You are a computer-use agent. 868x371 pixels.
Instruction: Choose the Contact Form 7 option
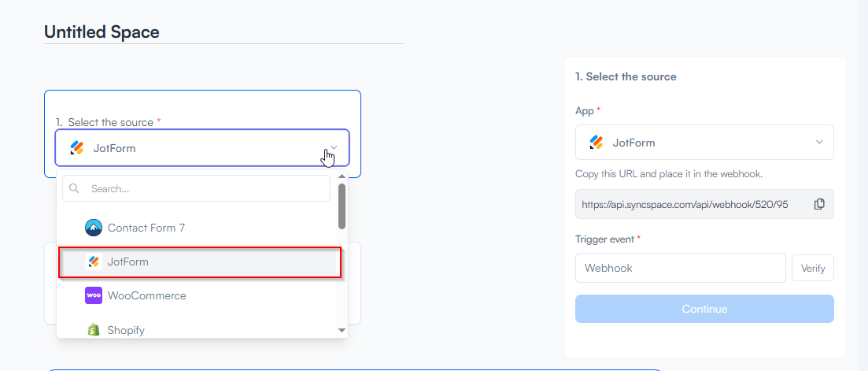[146, 228]
